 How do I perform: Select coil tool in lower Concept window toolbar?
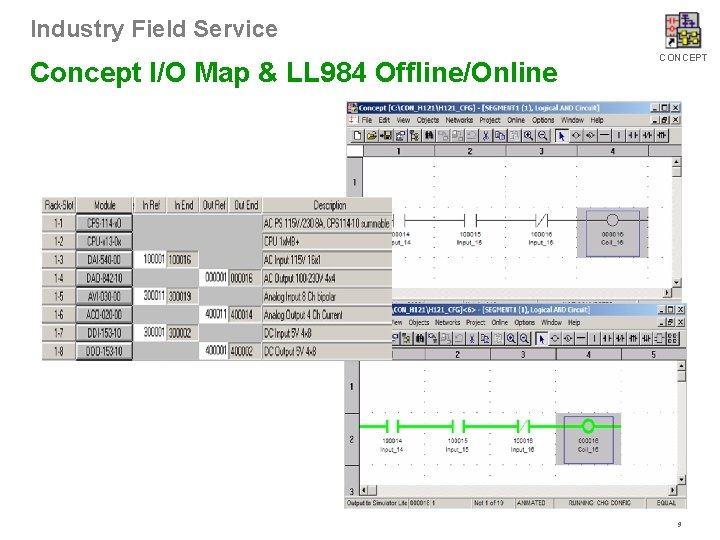pos(555,339)
